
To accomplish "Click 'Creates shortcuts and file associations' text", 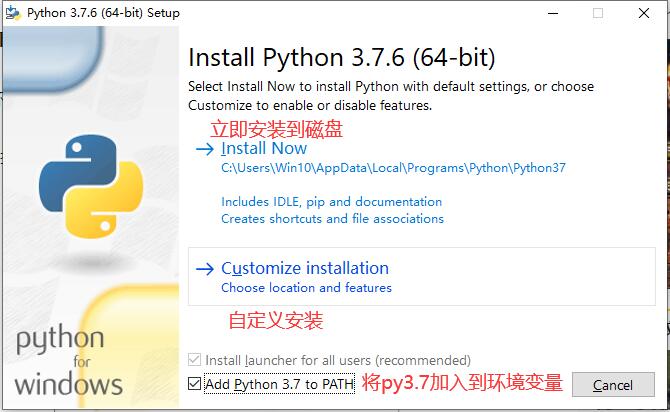I will (332, 219).
